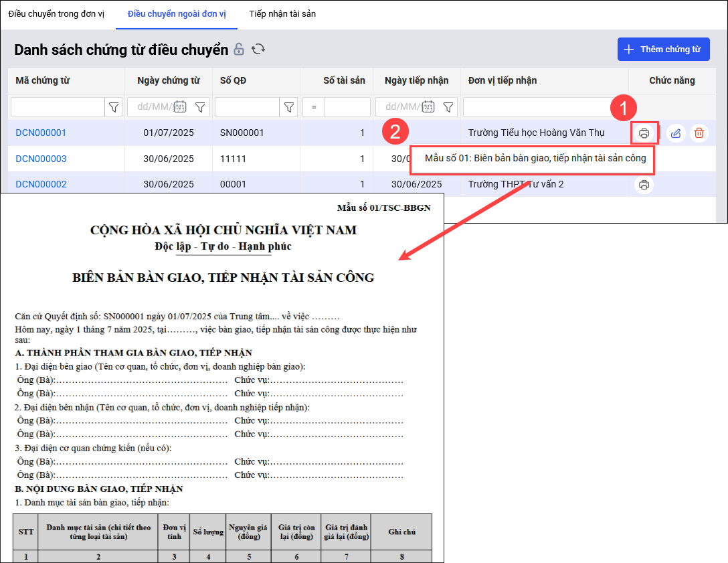Click the Đơn vị tiếp nhận filter input
Screen dimensions: 728x563
(x=539, y=107)
